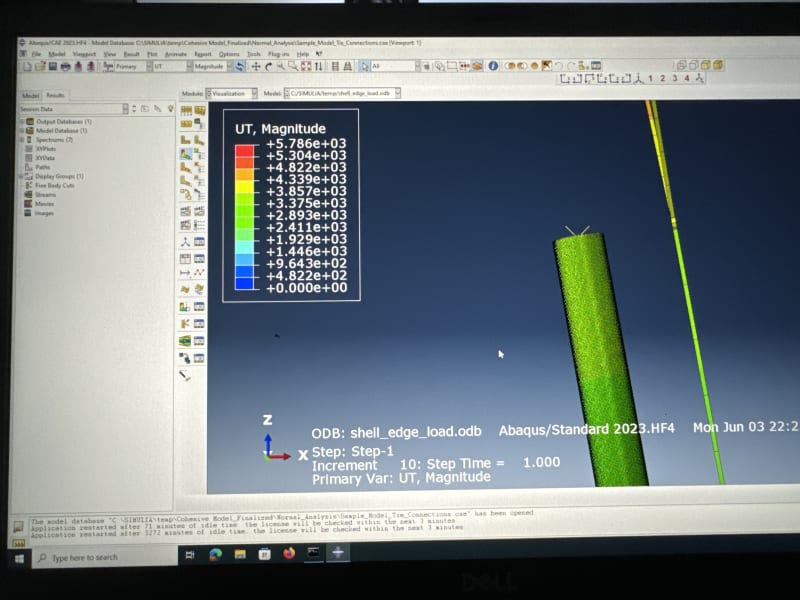This screenshot has height=600, width=800.
Task: Apply custom view number 3
Action: [674, 79]
